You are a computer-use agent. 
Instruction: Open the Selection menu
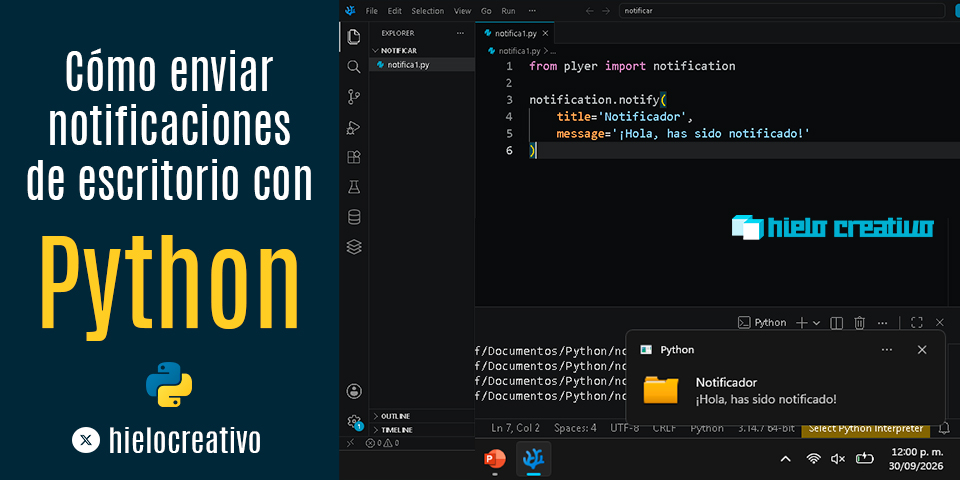point(427,10)
